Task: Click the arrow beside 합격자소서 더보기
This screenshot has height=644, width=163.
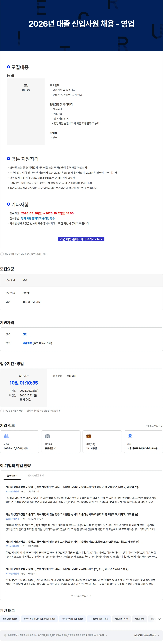Action: tap(90, 596)
